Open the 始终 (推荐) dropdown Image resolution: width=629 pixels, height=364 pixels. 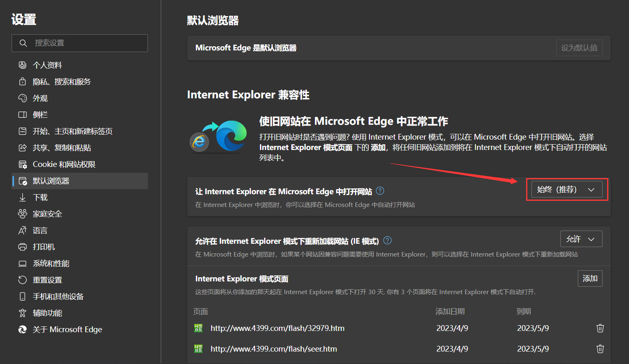[567, 190]
